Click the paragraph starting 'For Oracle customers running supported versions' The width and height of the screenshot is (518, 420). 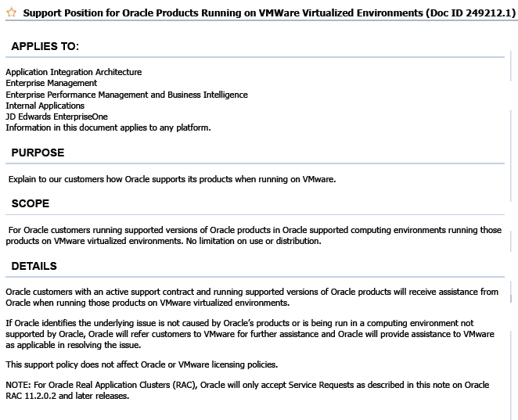pos(254,235)
